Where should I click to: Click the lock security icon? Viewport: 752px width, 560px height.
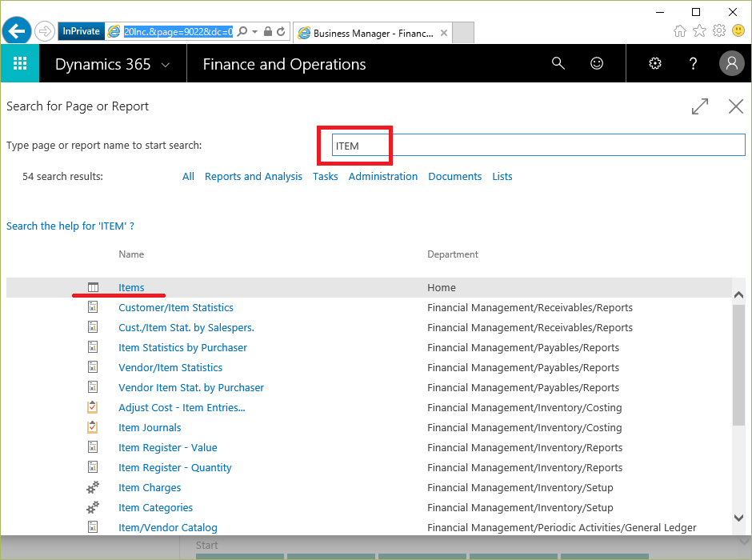[x=268, y=32]
